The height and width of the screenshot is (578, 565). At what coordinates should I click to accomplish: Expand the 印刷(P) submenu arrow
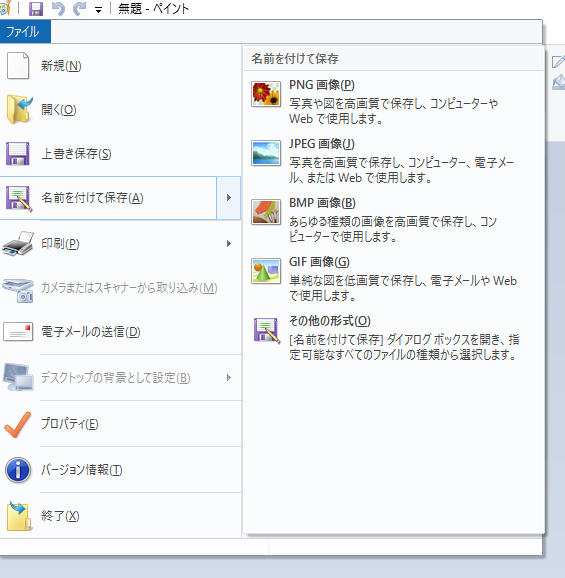point(229,243)
